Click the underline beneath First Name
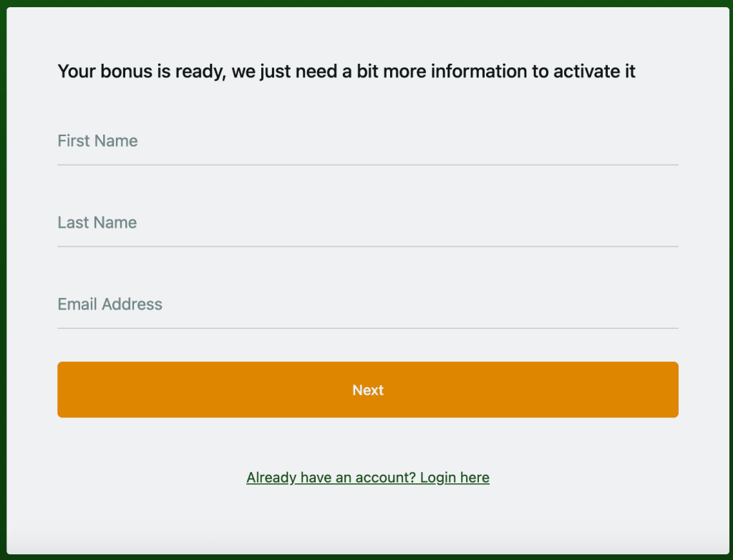 (367, 165)
